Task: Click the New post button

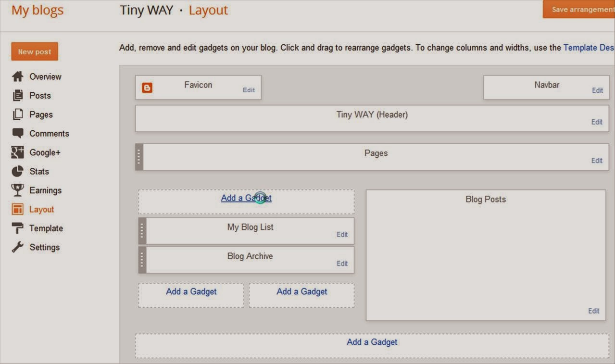Action: click(34, 50)
